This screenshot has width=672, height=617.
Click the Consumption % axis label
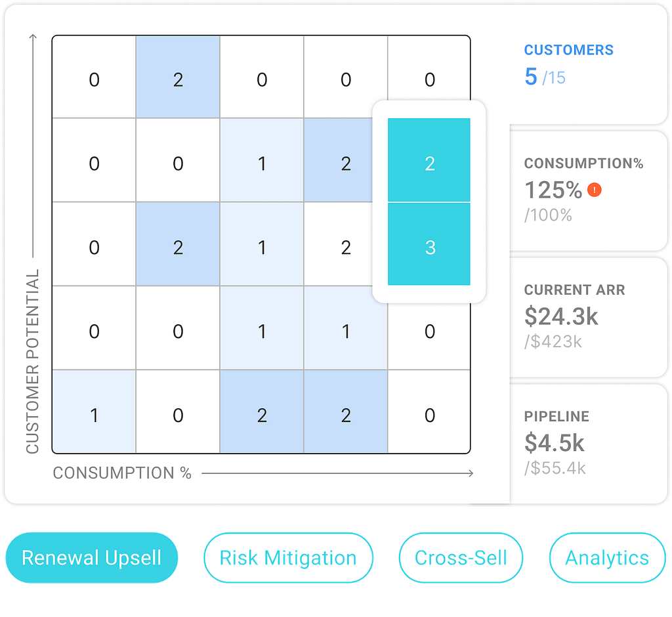(x=122, y=473)
